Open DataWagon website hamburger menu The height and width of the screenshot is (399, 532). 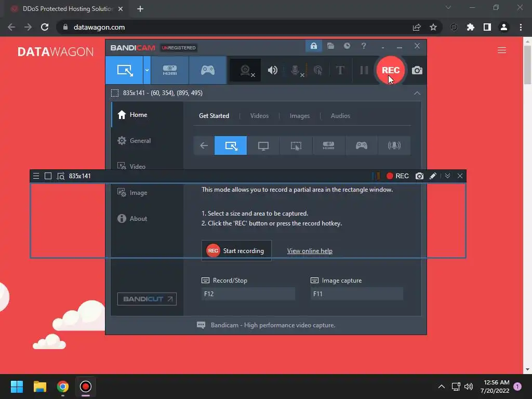tap(501, 50)
